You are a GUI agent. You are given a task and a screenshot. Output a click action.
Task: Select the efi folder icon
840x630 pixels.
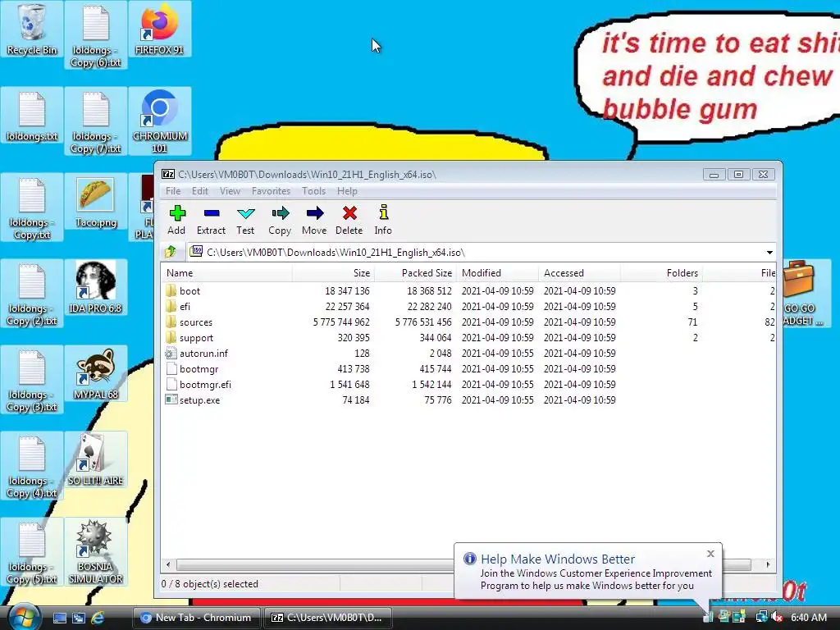pos(171,306)
